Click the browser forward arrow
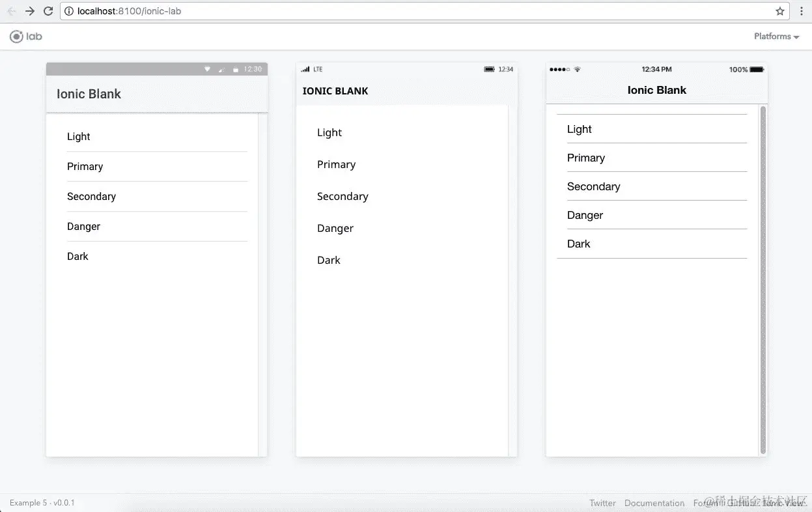Image resolution: width=812 pixels, height=512 pixels. pos(29,11)
